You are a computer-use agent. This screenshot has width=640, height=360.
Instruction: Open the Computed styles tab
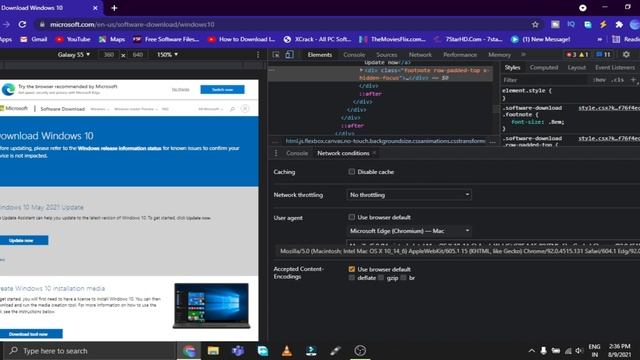click(x=544, y=68)
